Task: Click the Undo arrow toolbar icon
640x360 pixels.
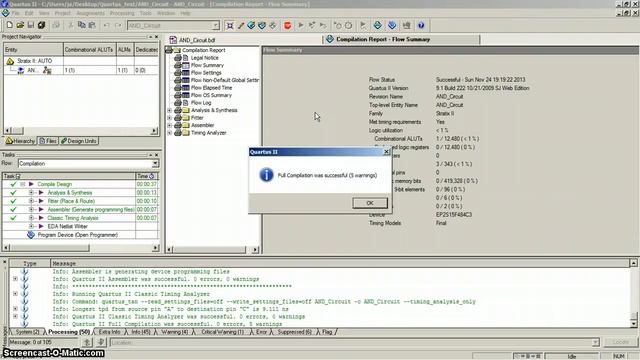Action: coord(107,25)
